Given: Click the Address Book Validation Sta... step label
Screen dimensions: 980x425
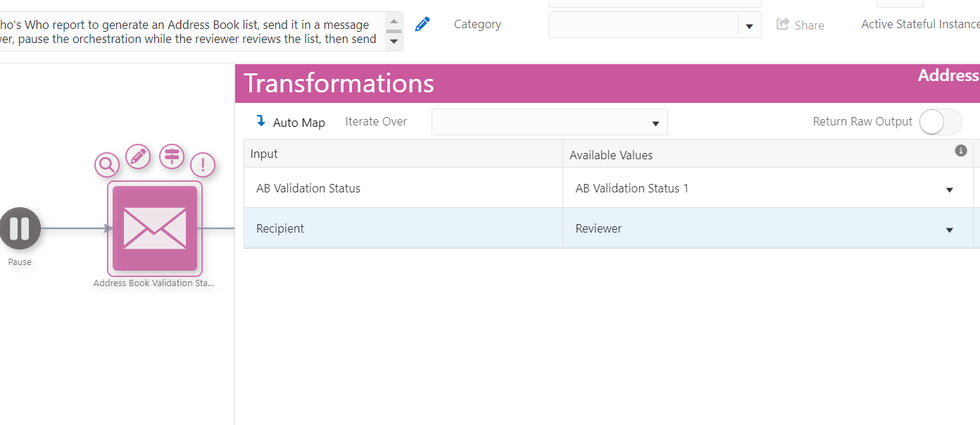Looking at the screenshot, I should (x=153, y=283).
